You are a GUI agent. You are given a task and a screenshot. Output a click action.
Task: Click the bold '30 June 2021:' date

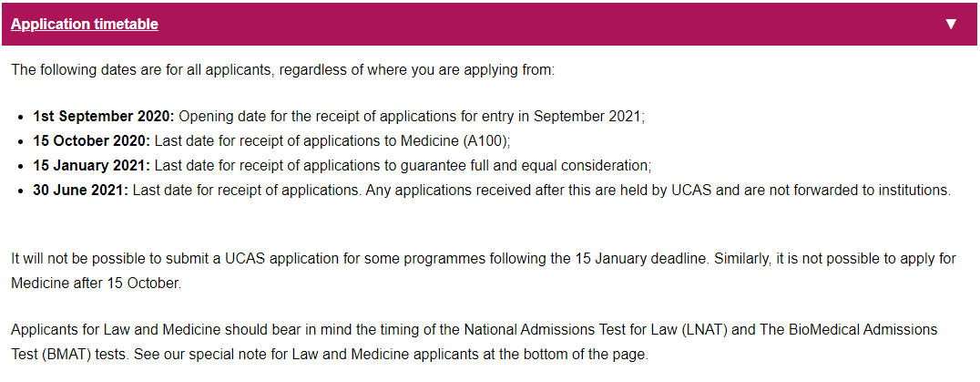coord(81,190)
